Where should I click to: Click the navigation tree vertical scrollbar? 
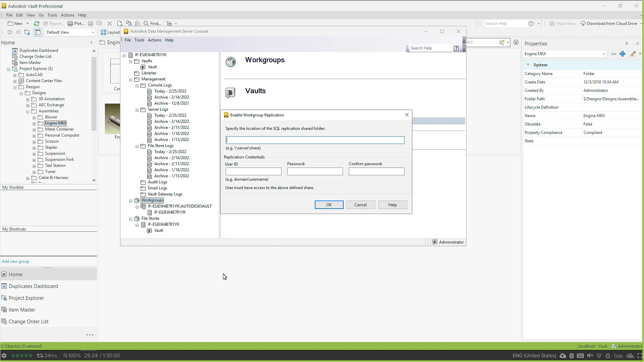pos(94,94)
